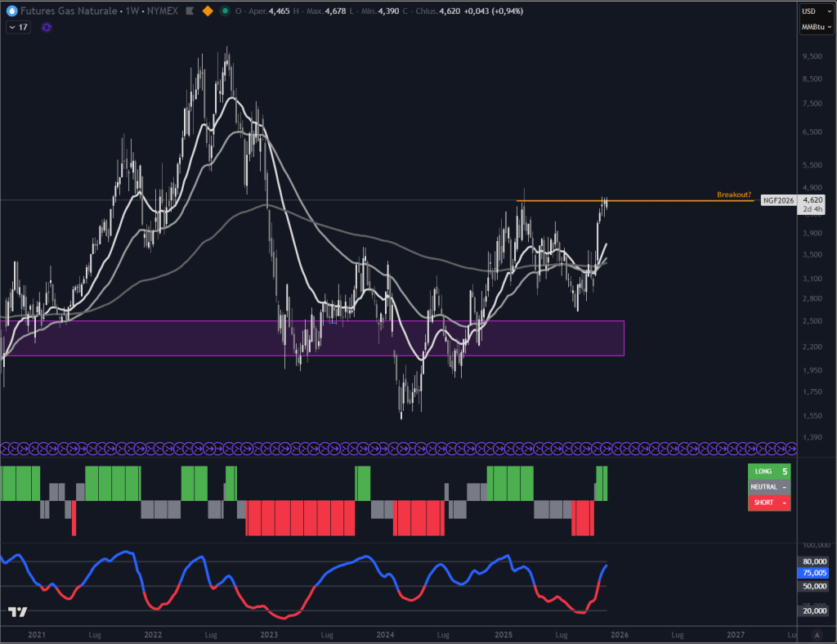837x644 pixels.
Task: Click the purple circular arrows indicator icon
Action: pyautogui.click(x=47, y=27)
